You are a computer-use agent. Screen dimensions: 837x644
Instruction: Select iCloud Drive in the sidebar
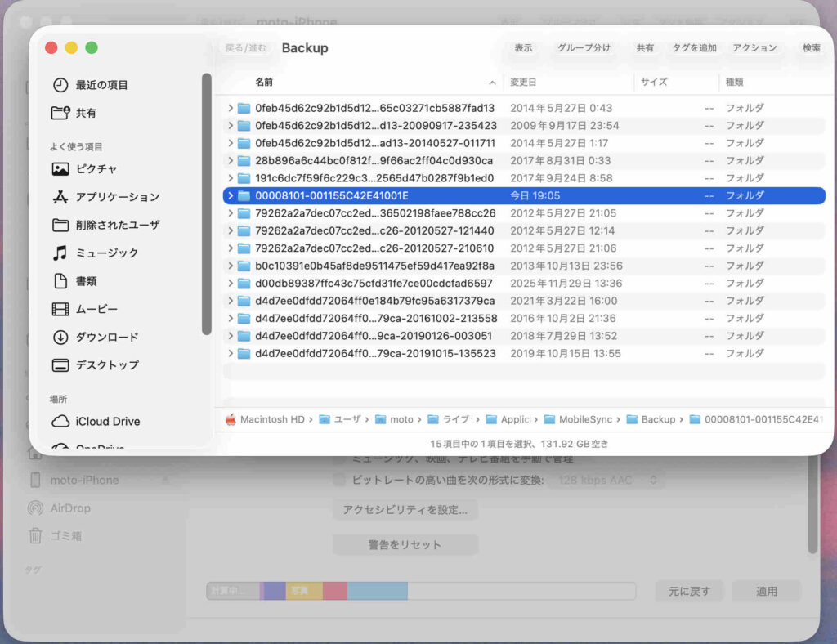tap(107, 422)
